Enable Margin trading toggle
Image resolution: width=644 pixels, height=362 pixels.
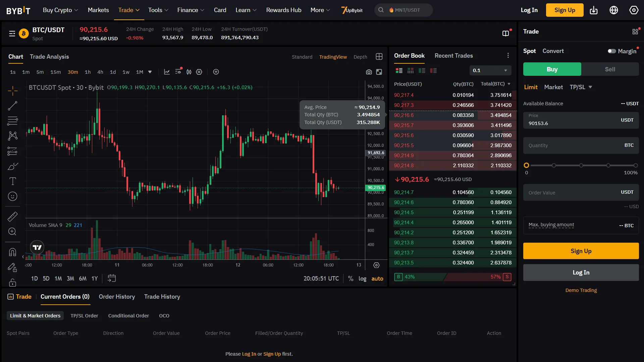click(612, 51)
